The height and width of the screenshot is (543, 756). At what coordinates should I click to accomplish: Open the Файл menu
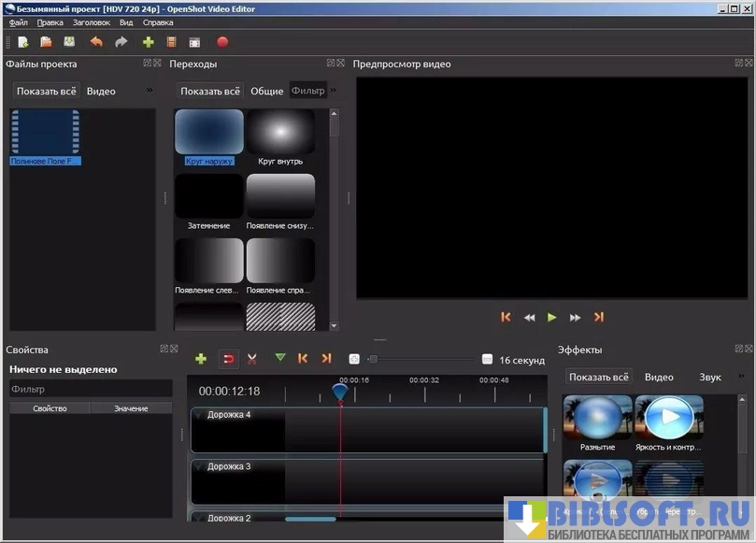pyautogui.click(x=19, y=22)
